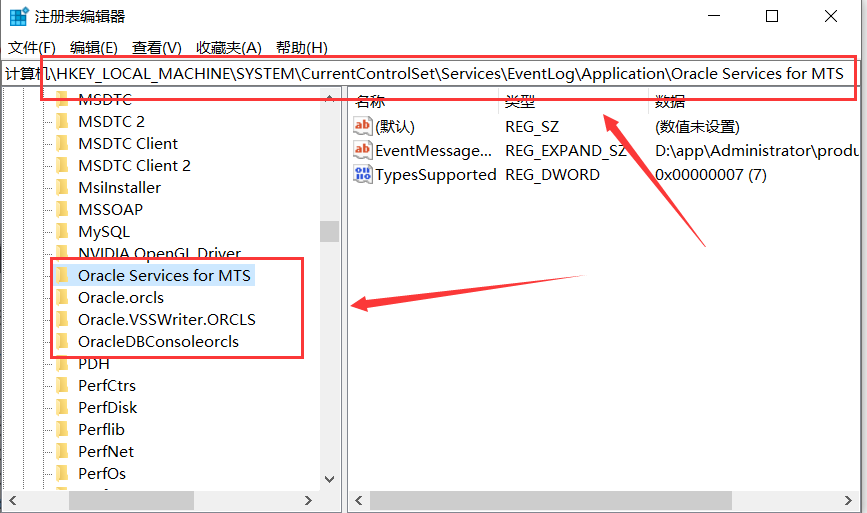
Task: Select the MySQL folder icon
Action: coord(62,232)
